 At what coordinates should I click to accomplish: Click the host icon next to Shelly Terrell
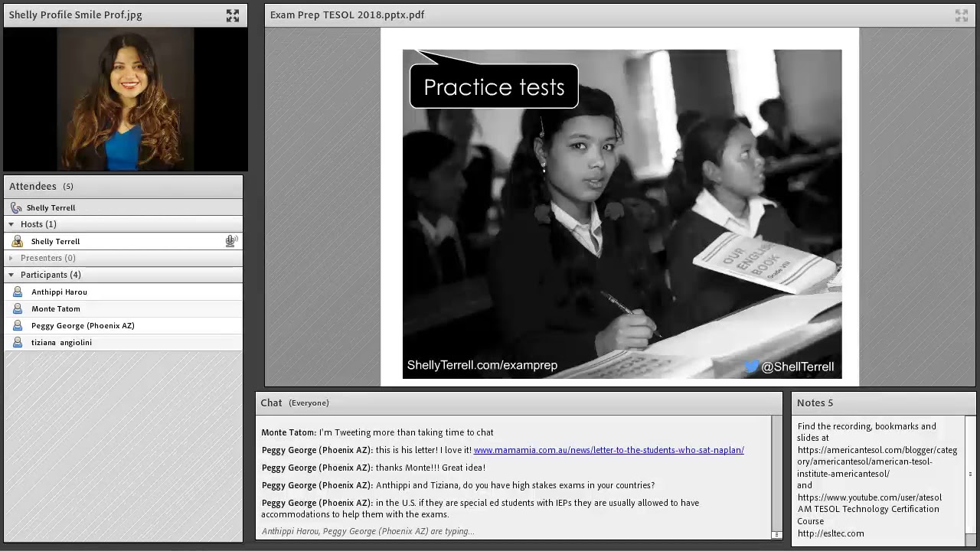click(18, 242)
